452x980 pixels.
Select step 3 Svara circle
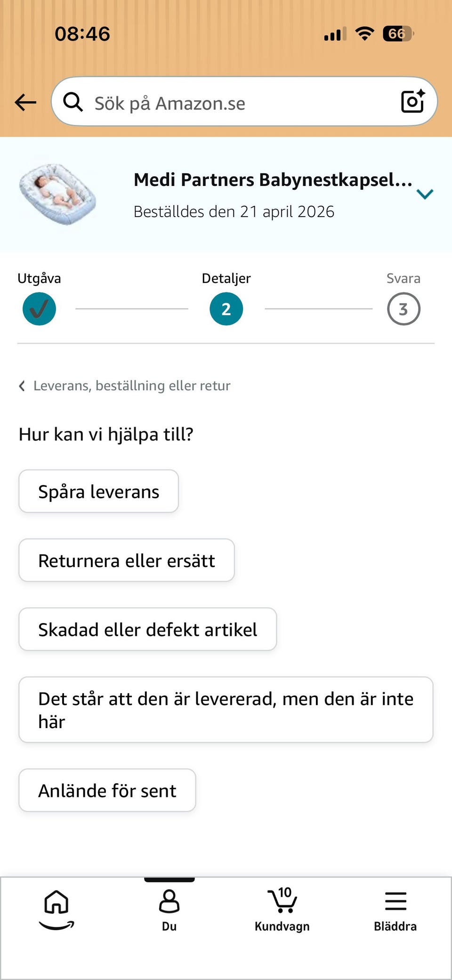404,309
